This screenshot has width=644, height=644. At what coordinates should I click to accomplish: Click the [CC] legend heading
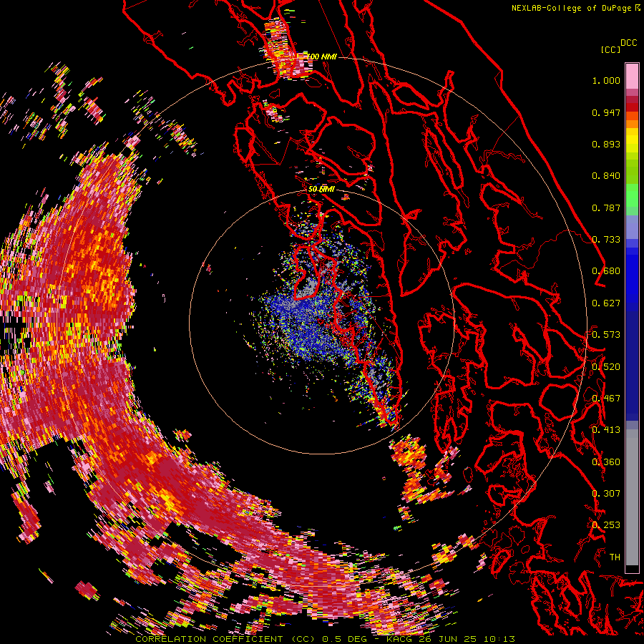[x=610, y=49]
